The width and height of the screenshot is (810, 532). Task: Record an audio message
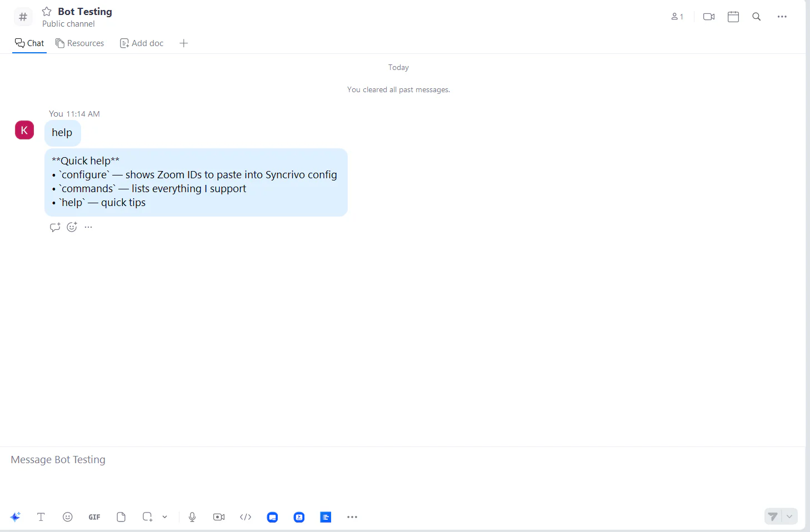(x=192, y=517)
